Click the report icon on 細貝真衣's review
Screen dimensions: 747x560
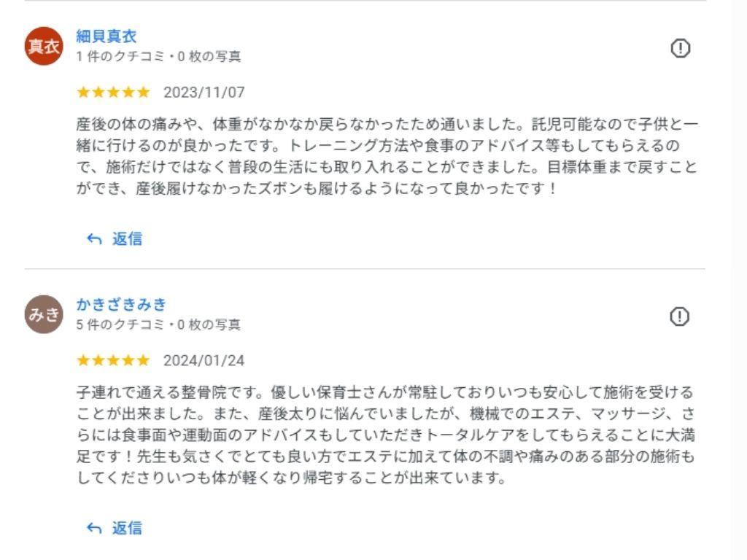[680, 48]
